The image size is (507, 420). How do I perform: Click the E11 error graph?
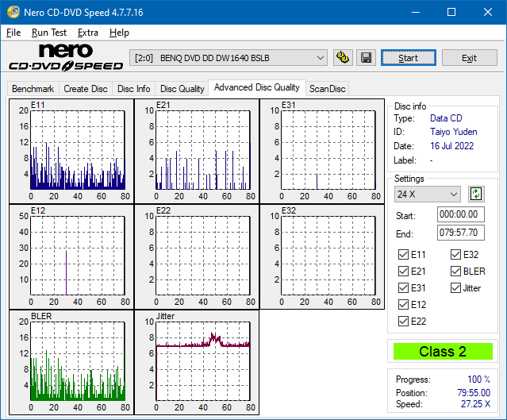(x=71, y=152)
